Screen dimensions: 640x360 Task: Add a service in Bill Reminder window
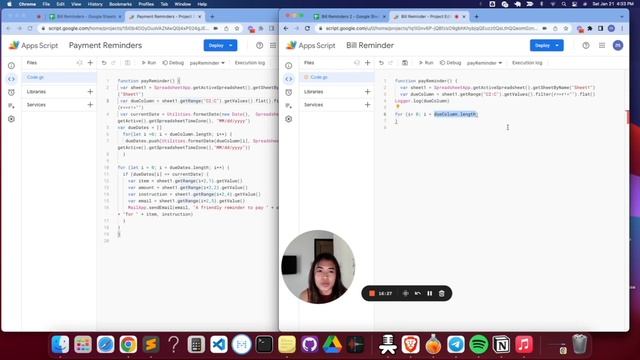367,105
